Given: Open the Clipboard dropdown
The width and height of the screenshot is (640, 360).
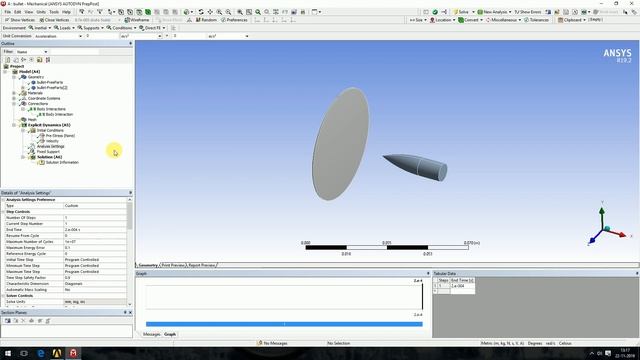Looking at the screenshot, I should (x=571, y=20).
